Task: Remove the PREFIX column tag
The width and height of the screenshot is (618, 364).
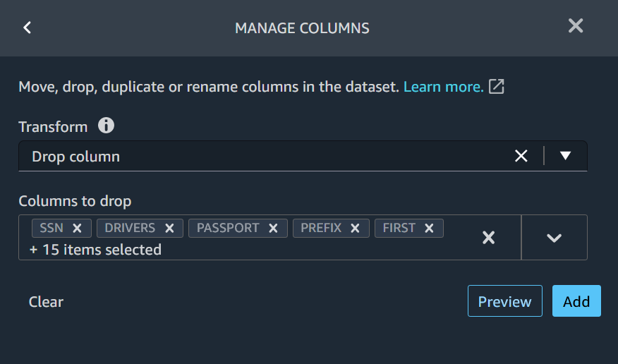Action: pyautogui.click(x=355, y=228)
